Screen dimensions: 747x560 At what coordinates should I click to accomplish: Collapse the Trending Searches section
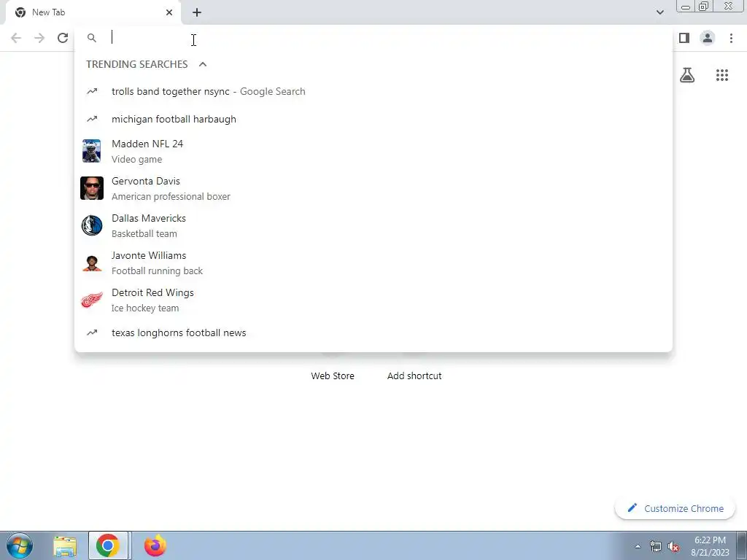point(203,64)
